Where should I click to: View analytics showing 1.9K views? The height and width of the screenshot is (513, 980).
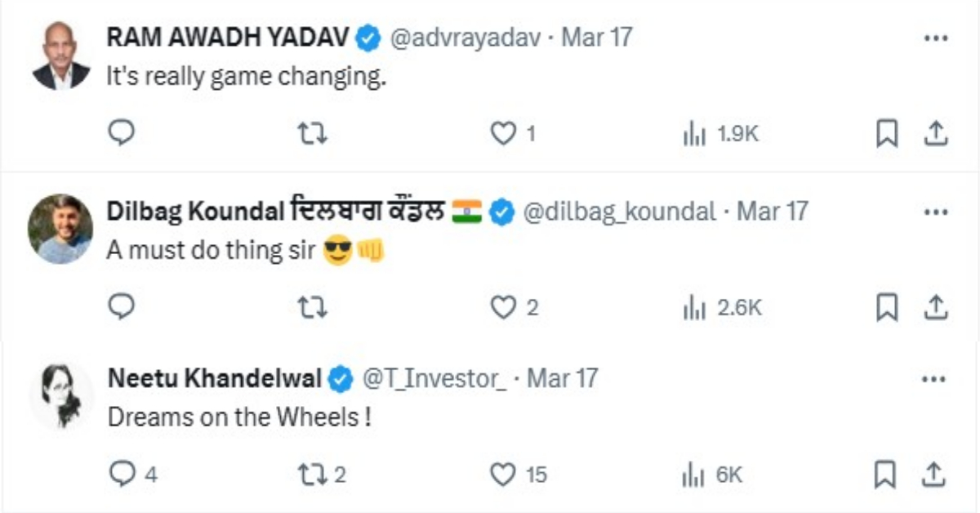point(721,134)
